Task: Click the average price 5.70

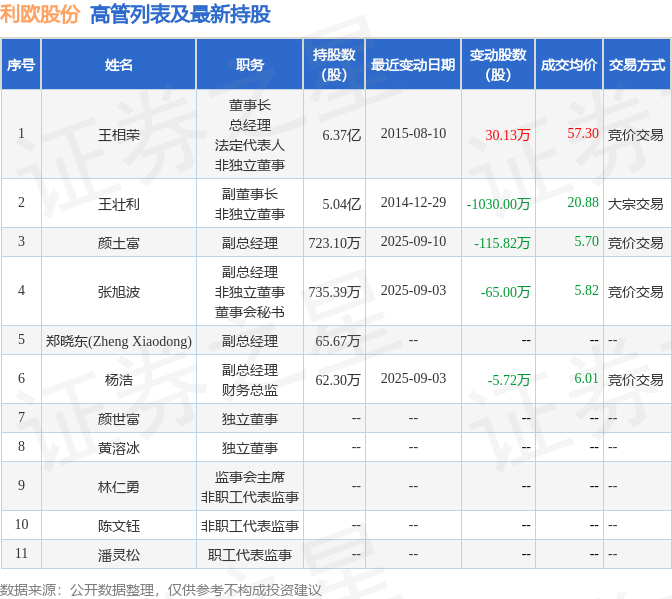Action: pyautogui.click(x=586, y=241)
